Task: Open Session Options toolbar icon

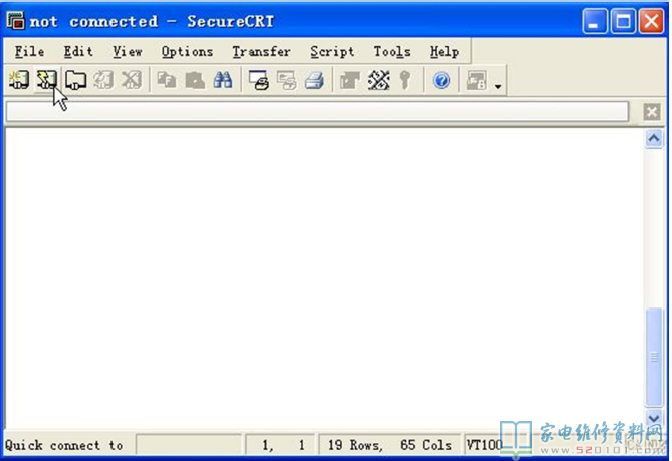Action: pos(350,80)
